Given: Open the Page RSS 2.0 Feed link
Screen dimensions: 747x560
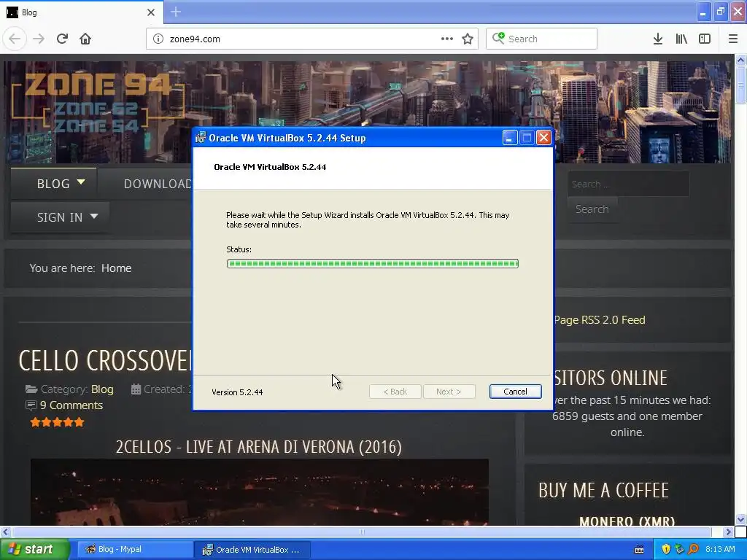Looking at the screenshot, I should pos(600,320).
